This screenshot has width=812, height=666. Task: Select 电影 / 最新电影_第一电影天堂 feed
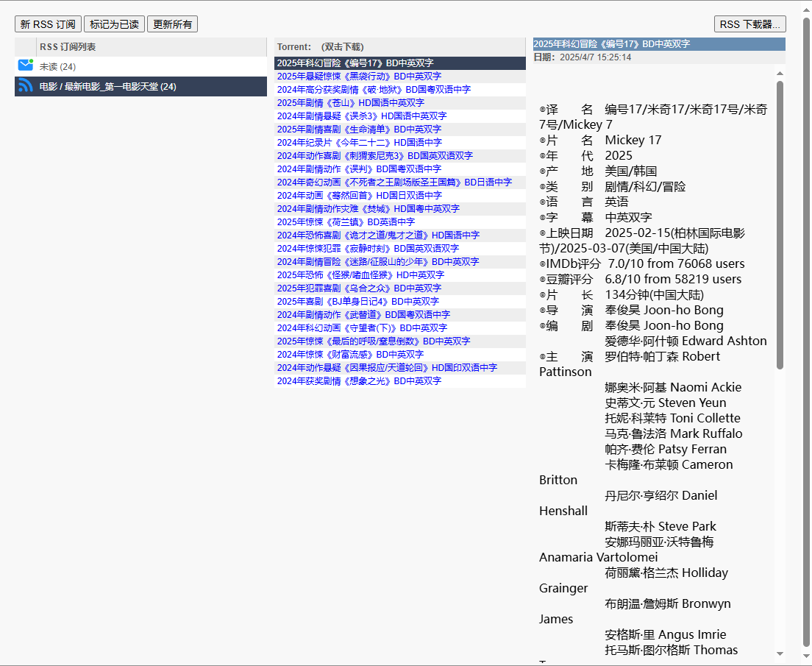[x=107, y=87]
